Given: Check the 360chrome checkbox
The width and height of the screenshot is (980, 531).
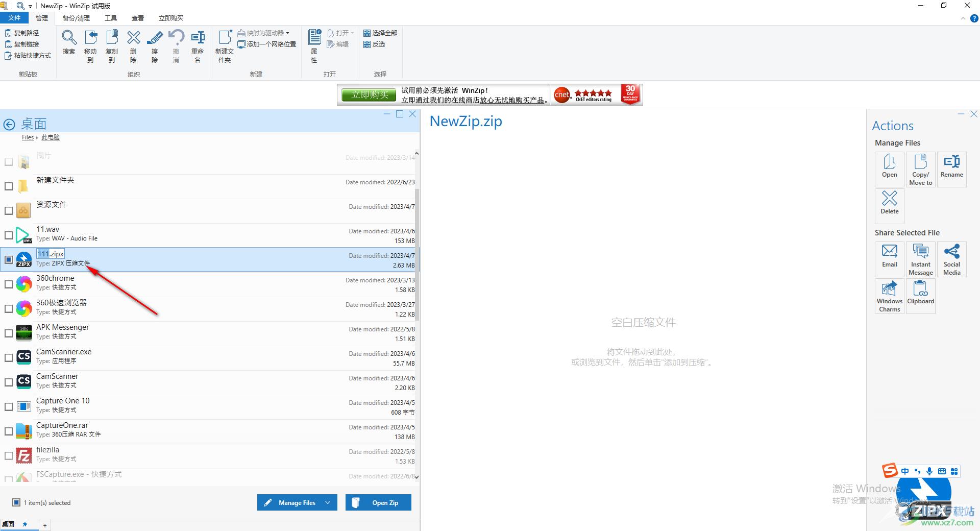Looking at the screenshot, I should click(9, 284).
